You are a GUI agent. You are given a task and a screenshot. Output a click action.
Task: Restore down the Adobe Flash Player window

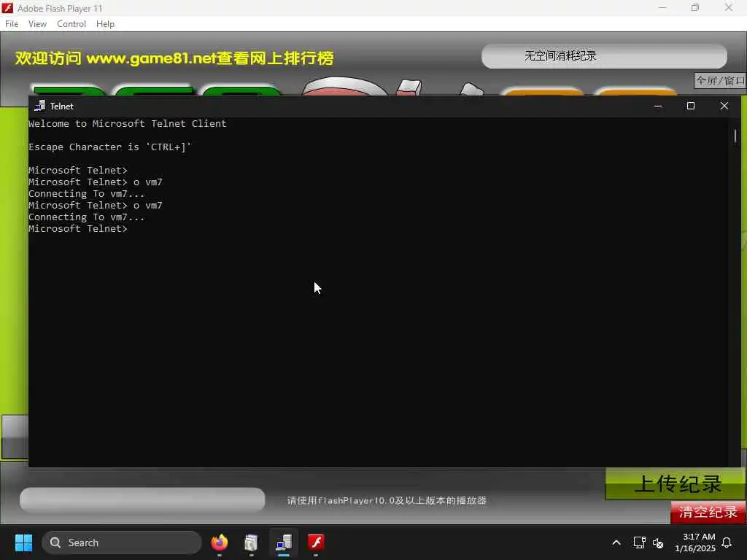(x=695, y=7)
